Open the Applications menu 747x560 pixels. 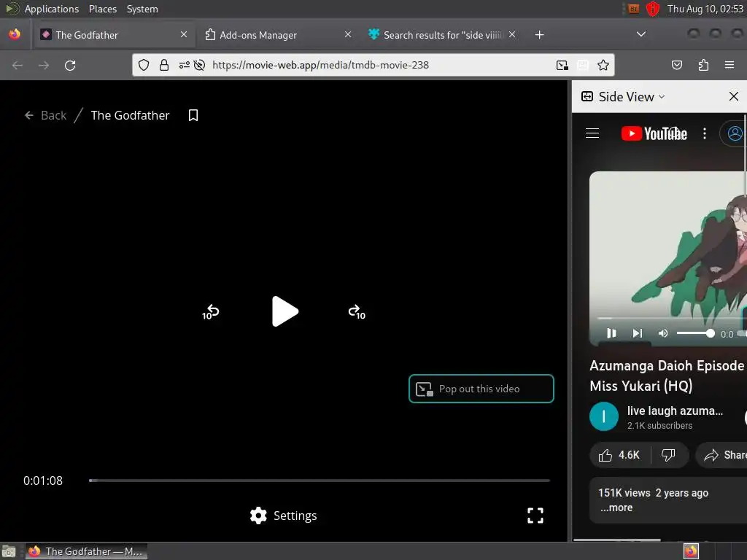point(52,9)
